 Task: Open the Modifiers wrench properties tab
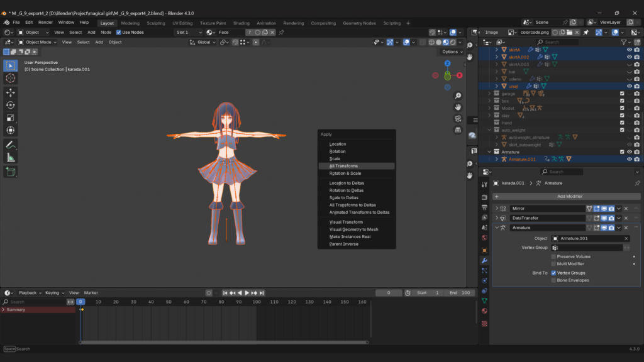point(484,260)
